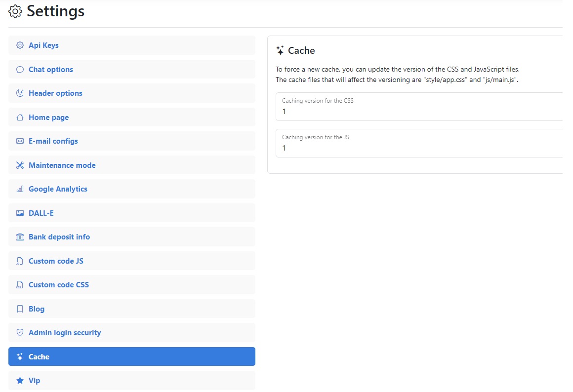The image size is (573, 392).
Task: Open the Custom code JS section
Action: coord(56,261)
